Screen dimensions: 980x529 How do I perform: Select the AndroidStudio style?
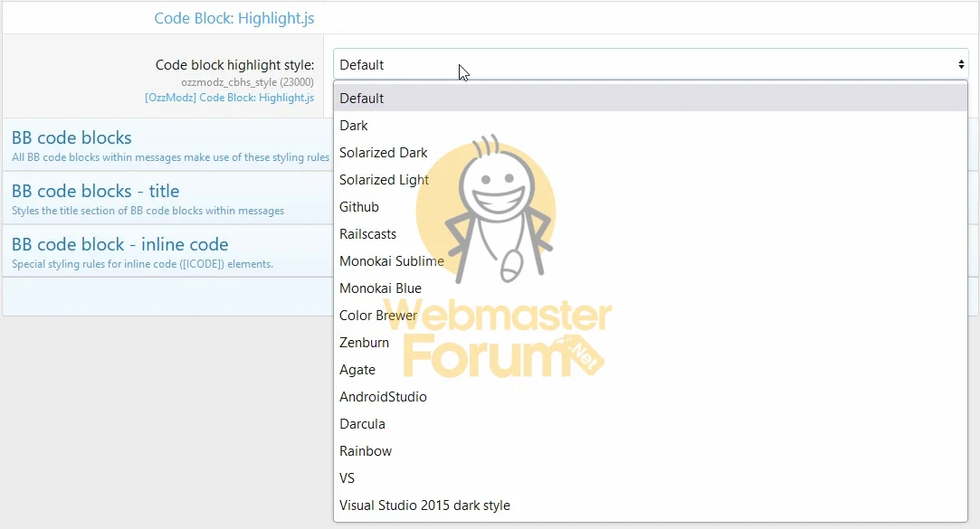[651, 397]
